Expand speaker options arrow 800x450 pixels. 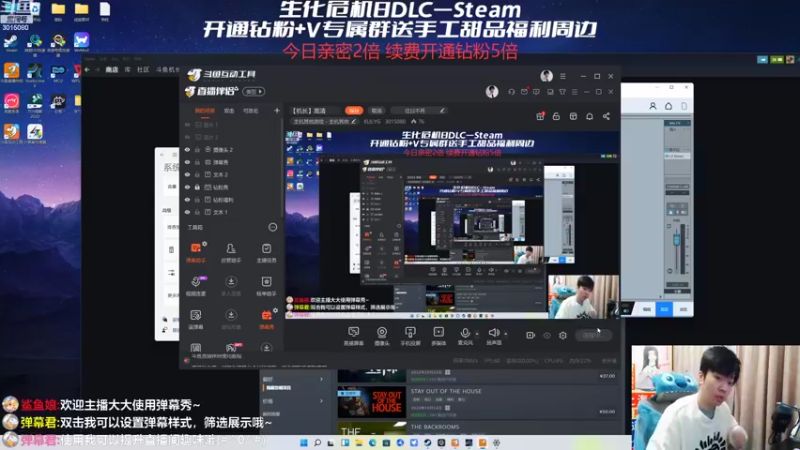coord(506,334)
